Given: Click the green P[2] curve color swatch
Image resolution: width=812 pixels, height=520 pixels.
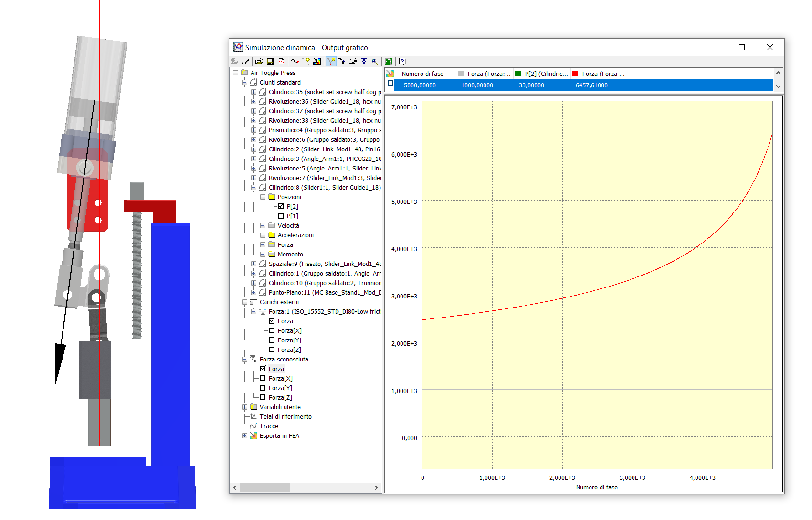Looking at the screenshot, I should pos(518,74).
